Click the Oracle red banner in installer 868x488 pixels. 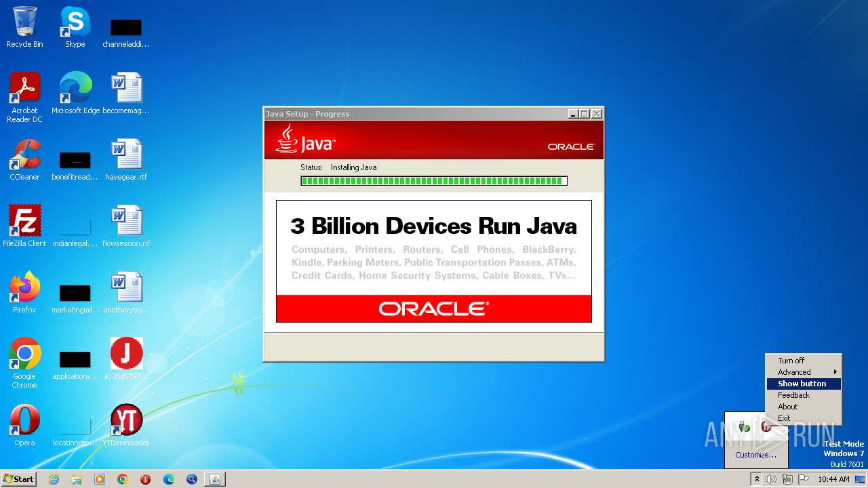434,308
